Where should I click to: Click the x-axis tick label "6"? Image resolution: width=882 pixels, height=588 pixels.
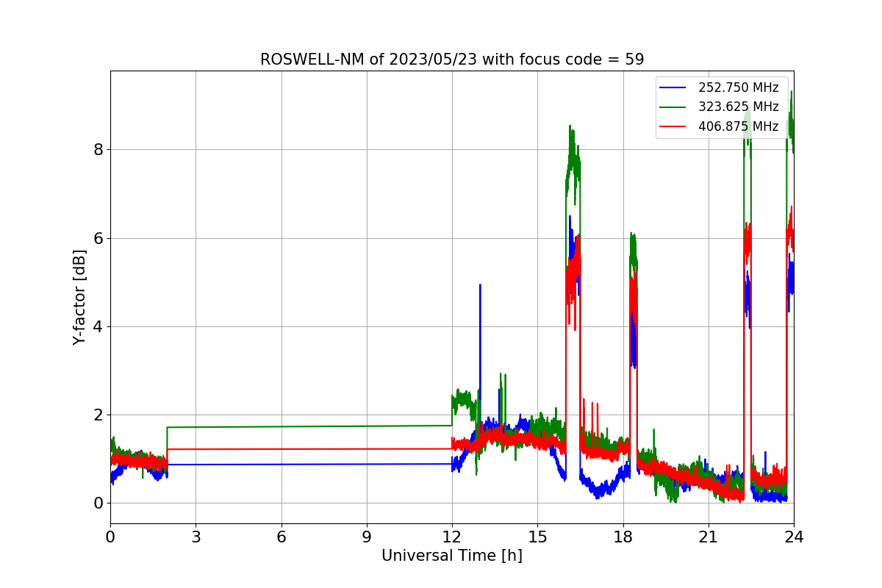tap(281, 537)
